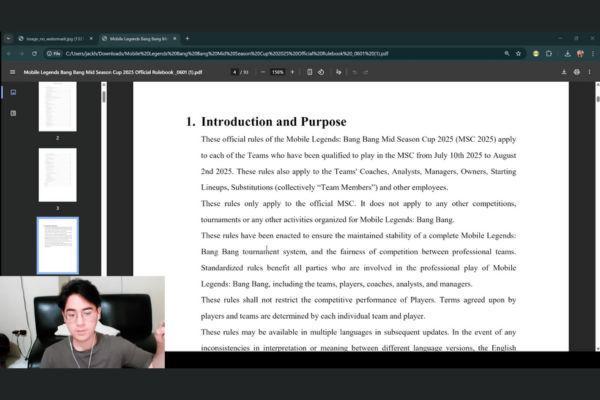Open page 3 thumbnail
Viewport: 600px width, 400px height.
click(x=58, y=175)
